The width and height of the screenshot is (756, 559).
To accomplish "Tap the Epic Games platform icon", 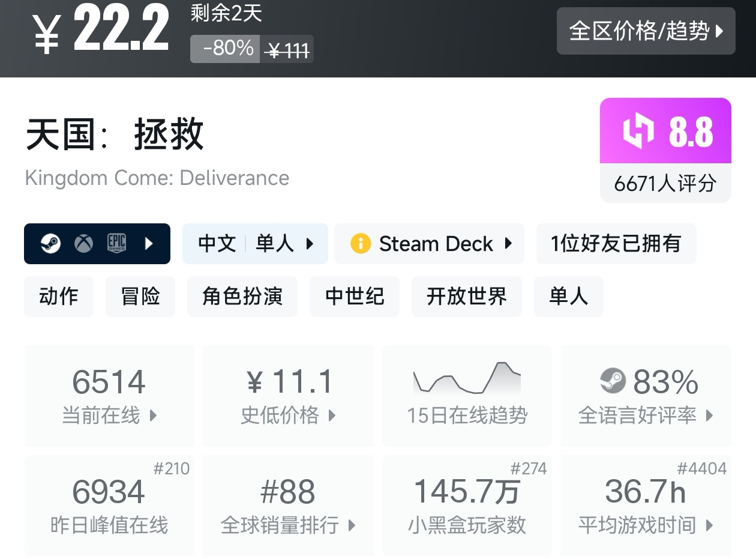I will coord(116,243).
